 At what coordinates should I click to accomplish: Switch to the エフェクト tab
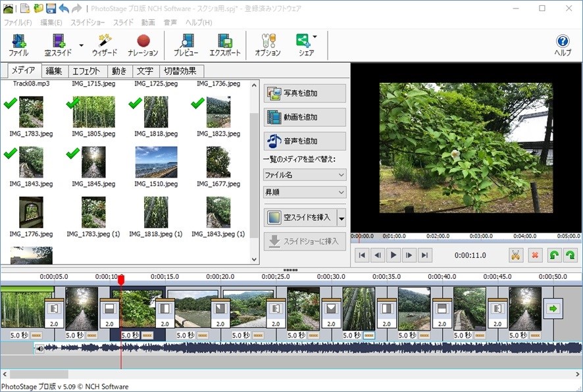pos(86,71)
